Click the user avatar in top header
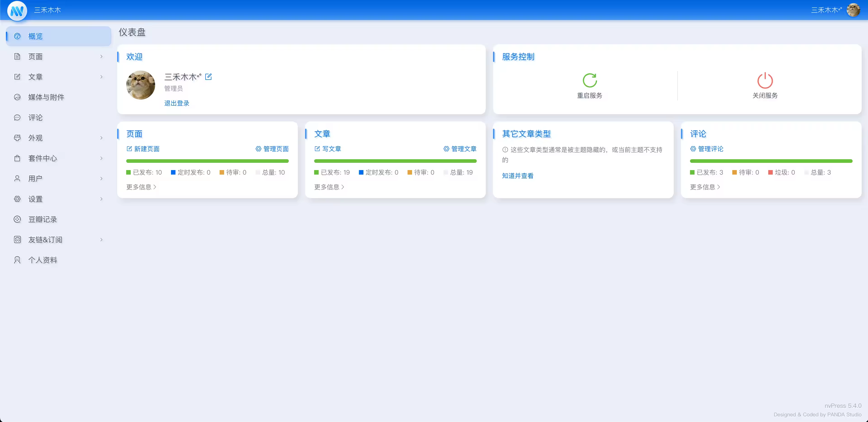868x422 pixels. coord(853,10)
